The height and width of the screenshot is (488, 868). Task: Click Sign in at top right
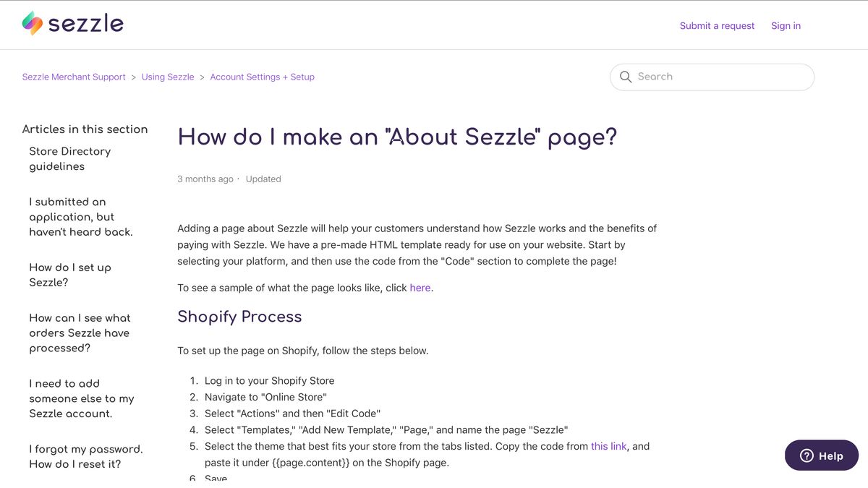click(x=786, y=26)
